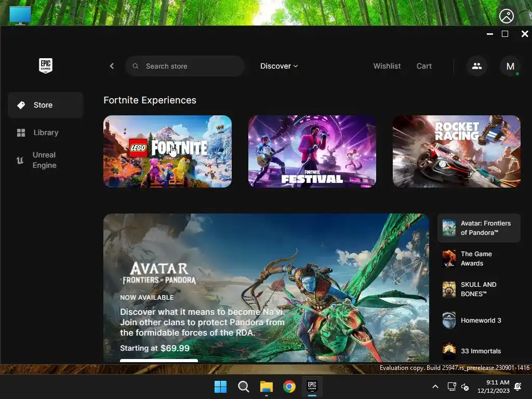Click the Store tag icon

pos(21,105)
